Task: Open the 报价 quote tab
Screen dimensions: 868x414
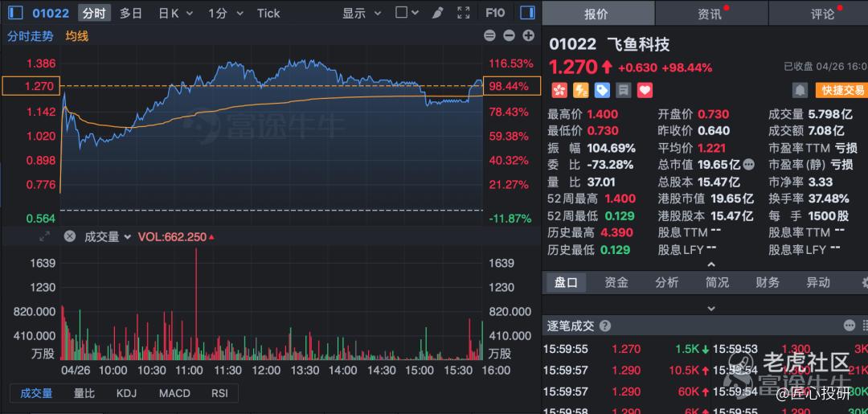Action: (x=598, y=14)
